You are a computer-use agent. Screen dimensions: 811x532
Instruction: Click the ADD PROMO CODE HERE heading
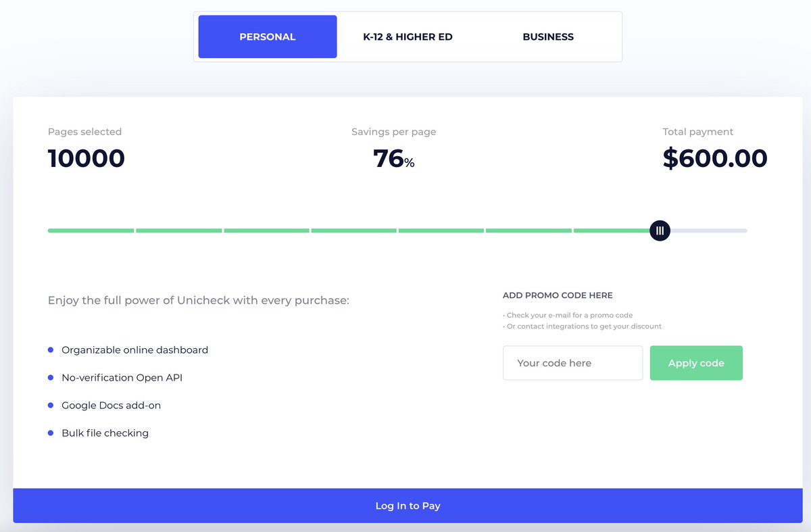(558, 295)
